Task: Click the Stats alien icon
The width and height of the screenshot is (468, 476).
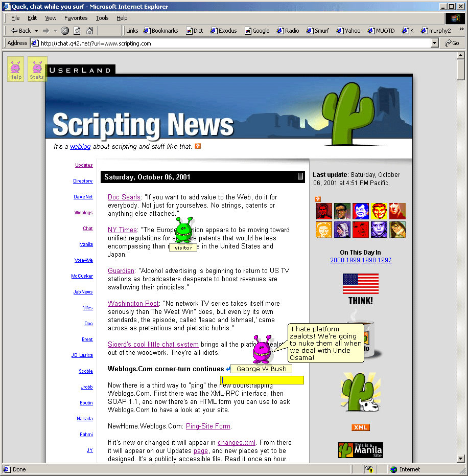Action: [x=37, y=69]
